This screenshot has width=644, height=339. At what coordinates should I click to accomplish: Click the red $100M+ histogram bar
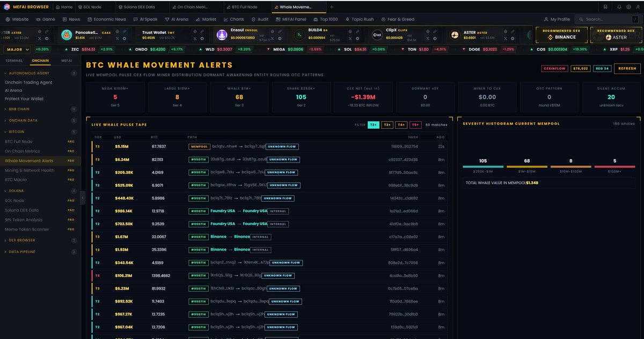[x=614, y=167]
